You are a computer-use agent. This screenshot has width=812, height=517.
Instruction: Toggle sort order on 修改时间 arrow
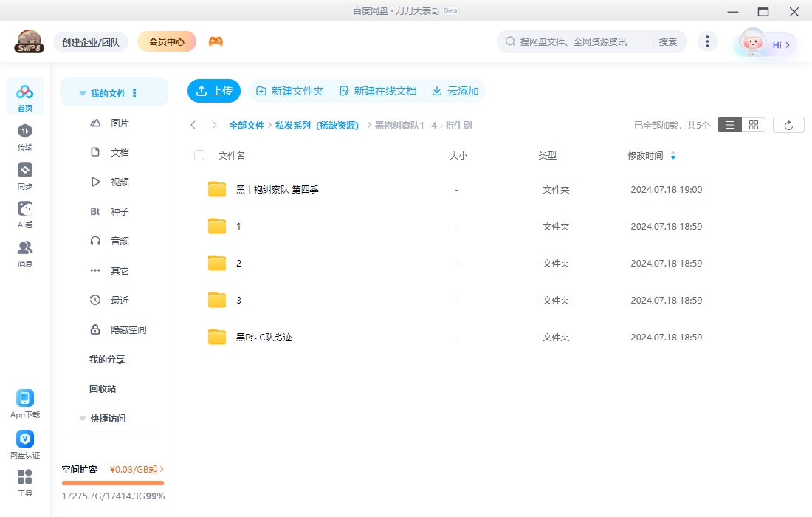(x=673, y=155)
